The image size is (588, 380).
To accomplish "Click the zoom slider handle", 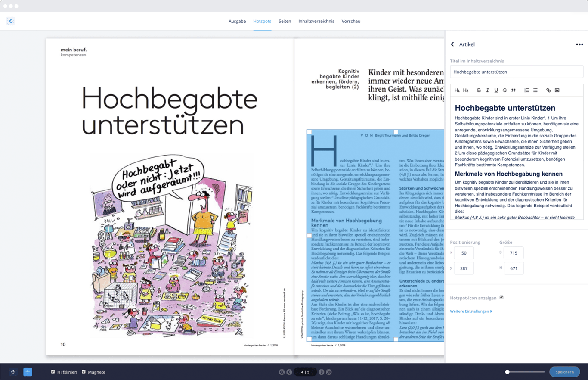I will [x=508, y=372].
